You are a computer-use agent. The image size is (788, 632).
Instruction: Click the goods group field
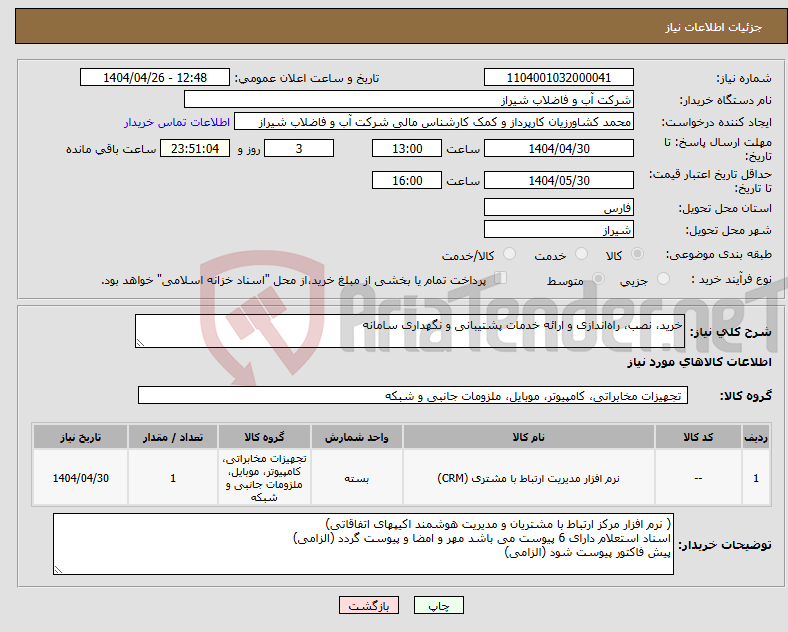(x=413, y=395)
